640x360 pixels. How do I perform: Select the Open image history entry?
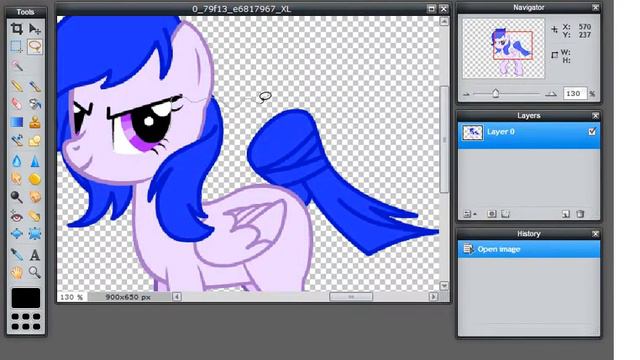(x=529, y=249)
